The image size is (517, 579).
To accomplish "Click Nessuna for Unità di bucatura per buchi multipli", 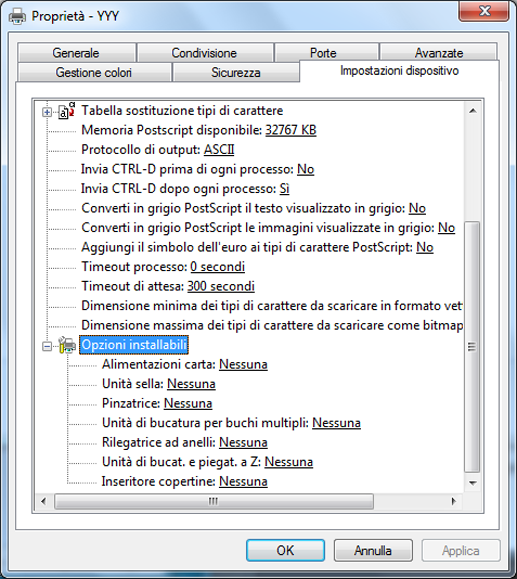I will pyautogui.click(x=336, y=423).
